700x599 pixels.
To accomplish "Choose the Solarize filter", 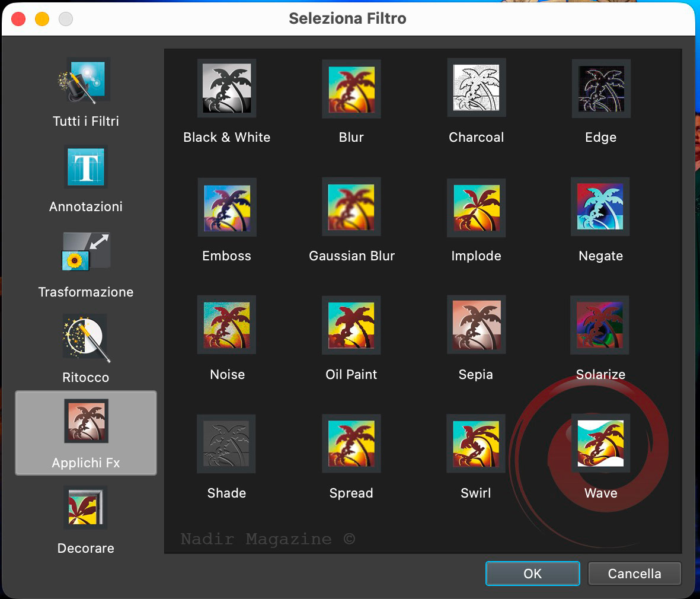I will [600, 325].
